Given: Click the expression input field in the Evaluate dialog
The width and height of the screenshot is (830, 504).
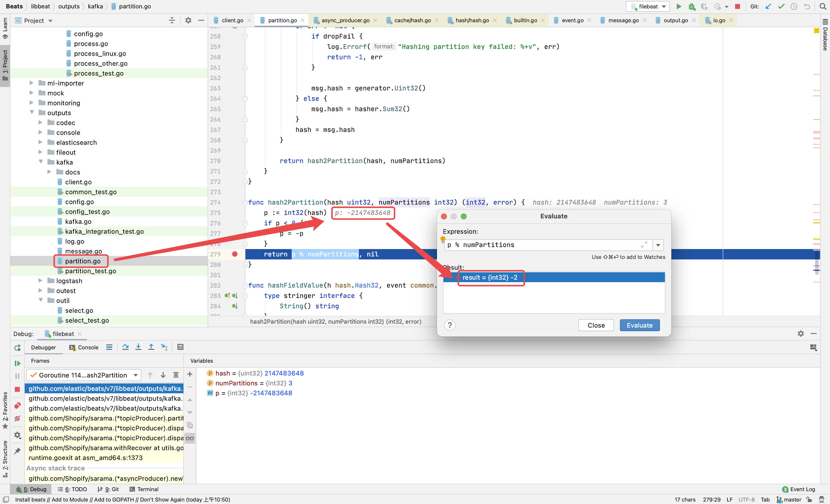Looking at the screenshot, I should (x=542, y=245).
